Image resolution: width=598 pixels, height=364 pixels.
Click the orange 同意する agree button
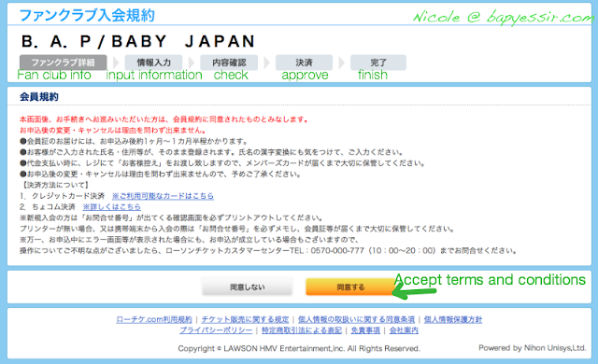coord(350,287)
